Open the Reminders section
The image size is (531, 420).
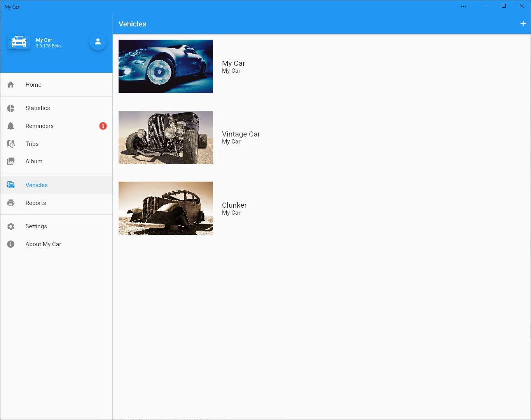(x=56, y=126)
